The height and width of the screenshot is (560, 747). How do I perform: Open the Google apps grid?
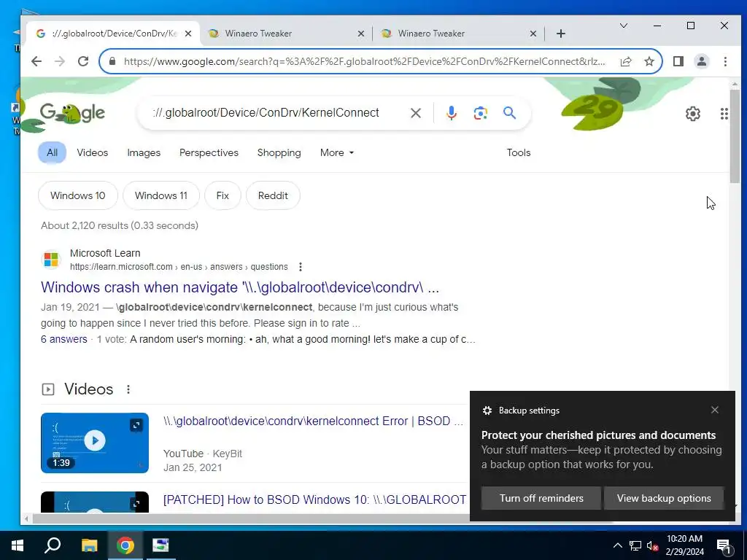coord(724,114)
